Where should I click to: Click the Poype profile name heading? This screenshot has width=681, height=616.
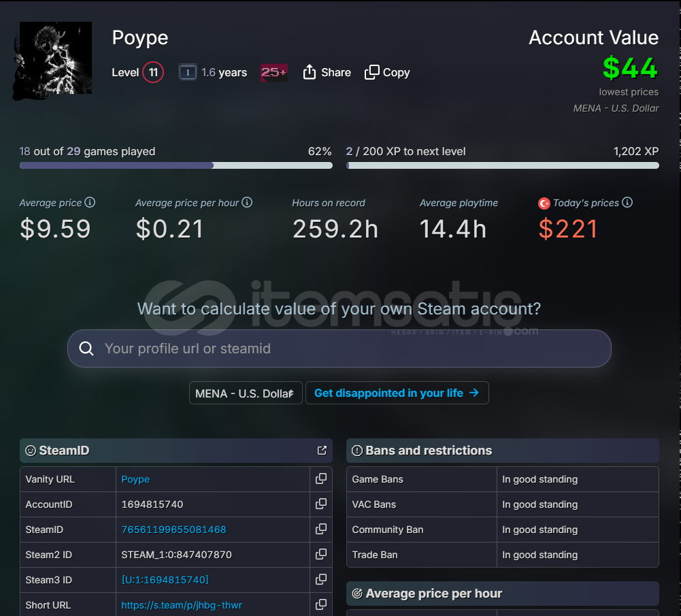point(140,38)
